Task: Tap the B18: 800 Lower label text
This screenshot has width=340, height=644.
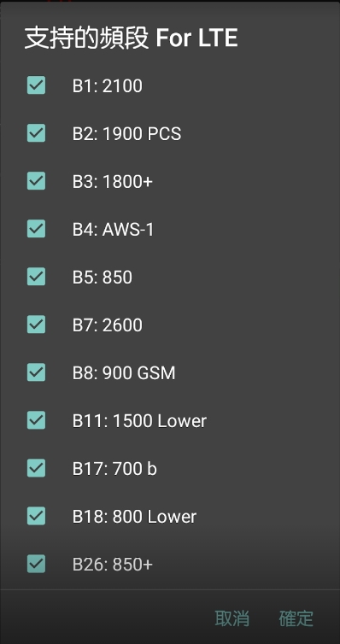Action: pyautogui.click(x=135, y=517)
